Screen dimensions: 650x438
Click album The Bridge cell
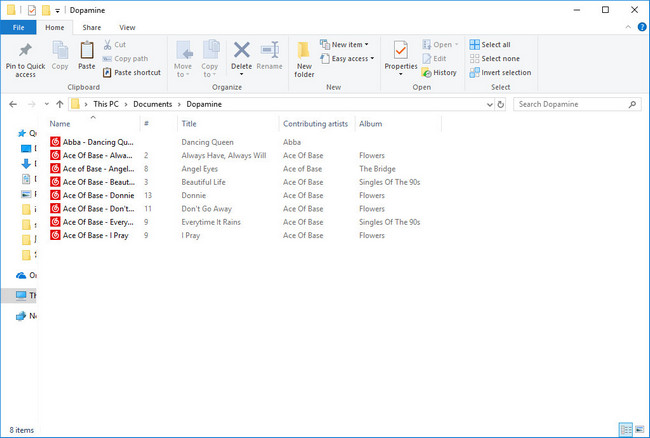tap(377, 169)
